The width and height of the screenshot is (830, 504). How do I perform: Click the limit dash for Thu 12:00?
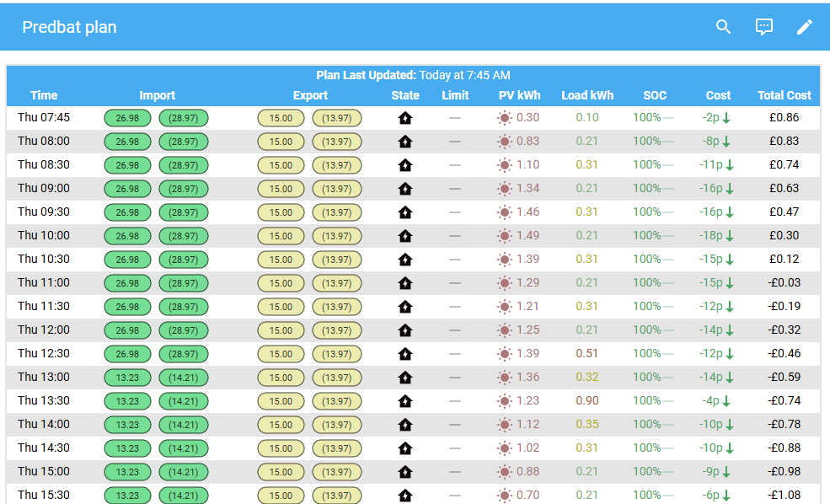click(455, 330)
